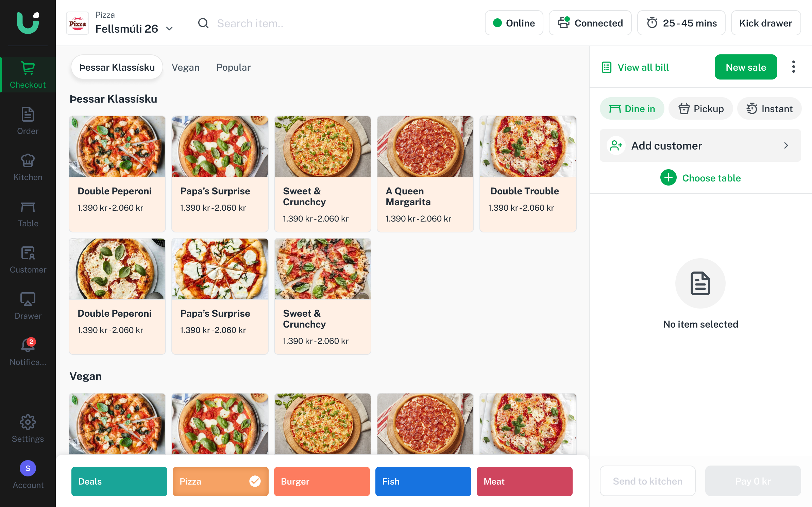Expand the Add customer chevron
812x507 pixels.
point(786,145)
